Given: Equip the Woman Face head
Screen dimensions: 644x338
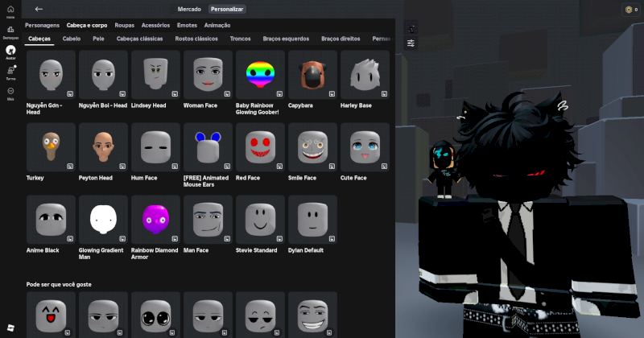Looking at the screenshot, I should click(208, 75).
